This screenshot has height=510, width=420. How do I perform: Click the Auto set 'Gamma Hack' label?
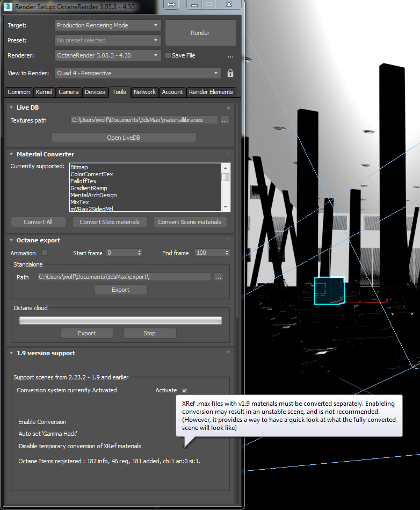point(48,434)
